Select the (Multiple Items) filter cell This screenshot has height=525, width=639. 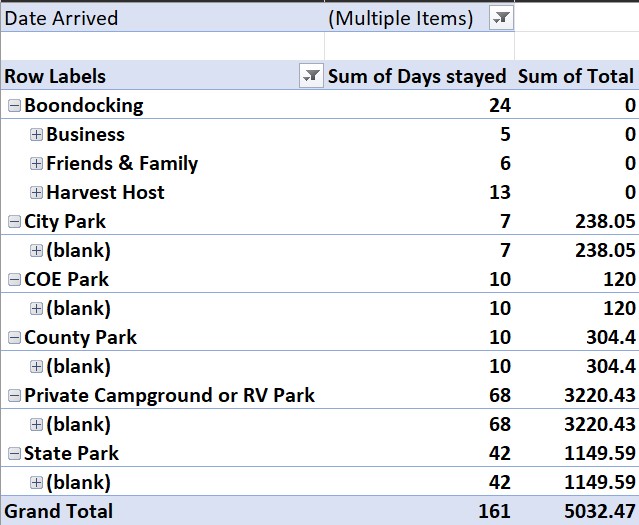pyautogui.click(x=400, y=18)
